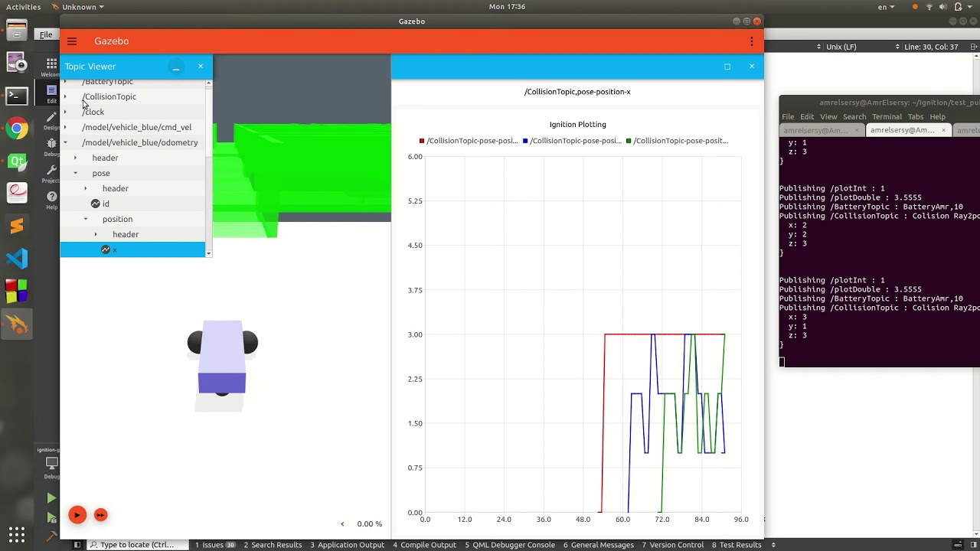Collapse the pose tree node
Image resolution: width=980 pixels, height=551 pixels.
[75, 174]
